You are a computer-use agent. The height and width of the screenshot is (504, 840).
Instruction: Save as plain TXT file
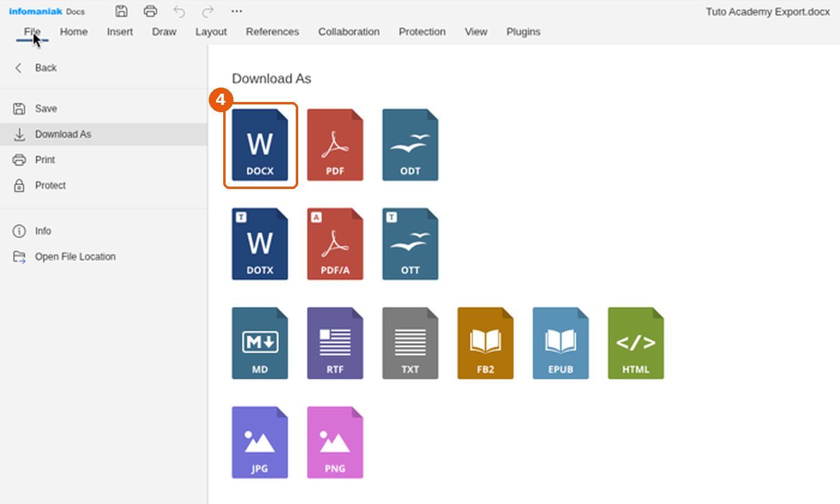pos(410,343)
